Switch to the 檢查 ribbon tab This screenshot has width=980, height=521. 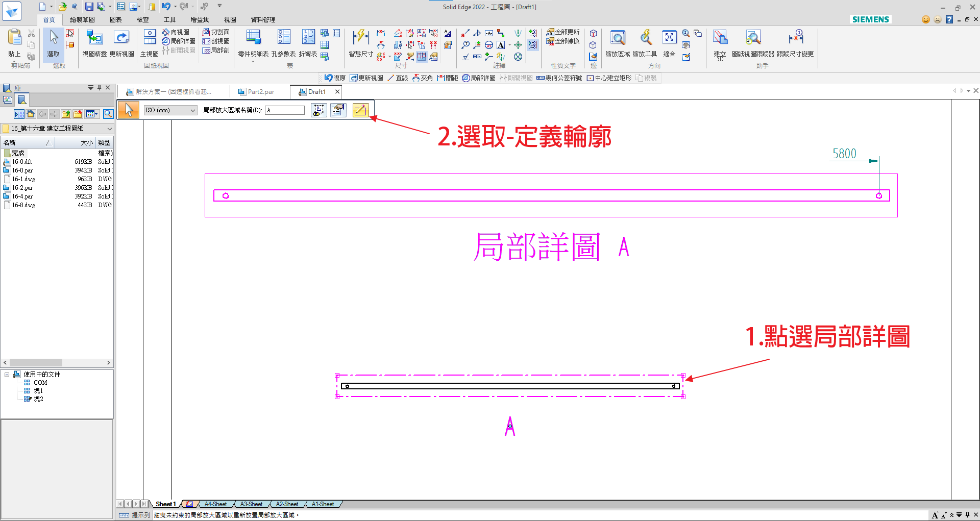(143, 20)
